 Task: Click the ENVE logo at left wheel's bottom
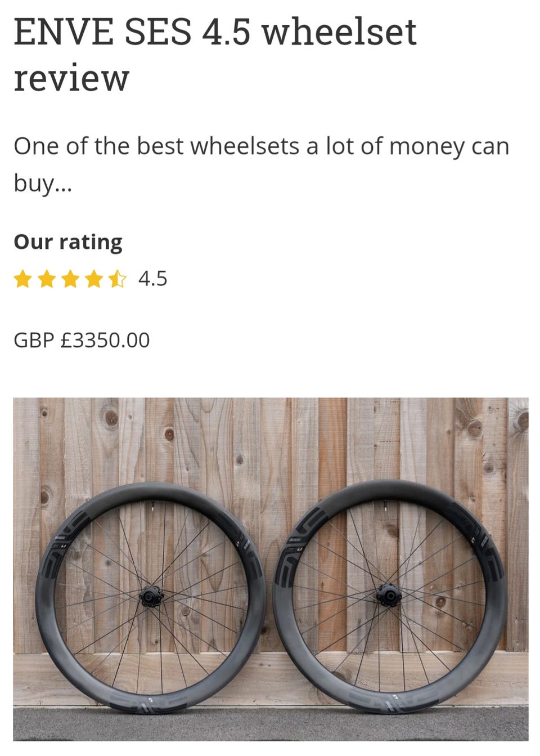[x=147, y=702]
